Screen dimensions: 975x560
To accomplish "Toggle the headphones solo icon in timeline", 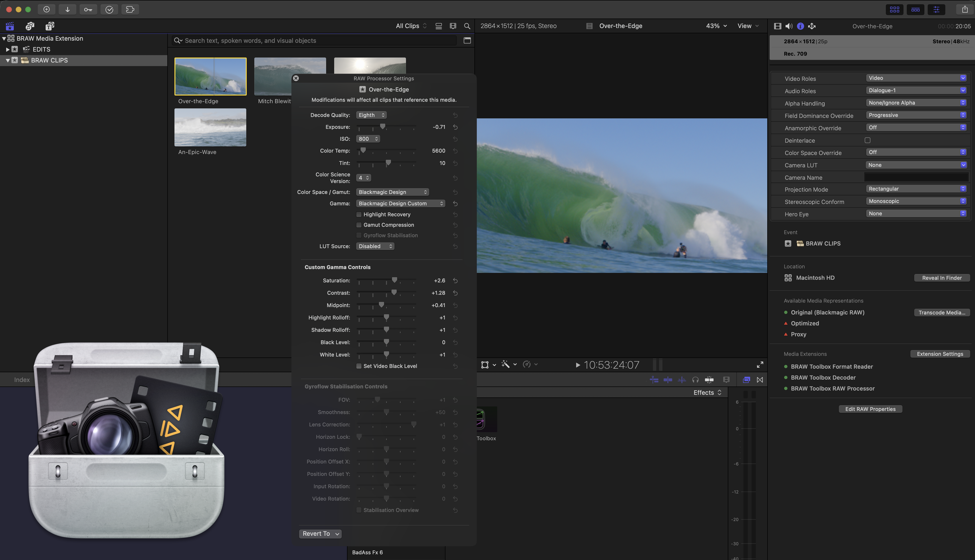I will (695, 380).
